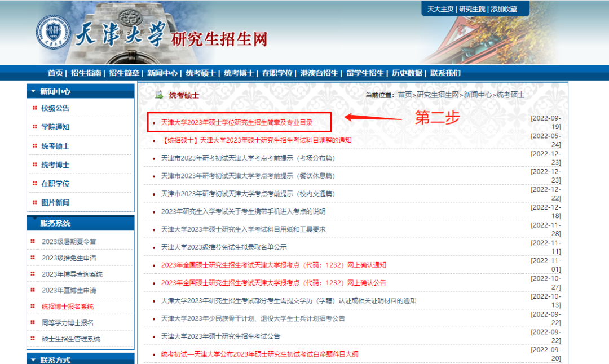The height and width of the screenshot is (364, 609).
Task: Collapse the 新闻中心 sidebar panel arrow
Action: [x=33, y=91]
